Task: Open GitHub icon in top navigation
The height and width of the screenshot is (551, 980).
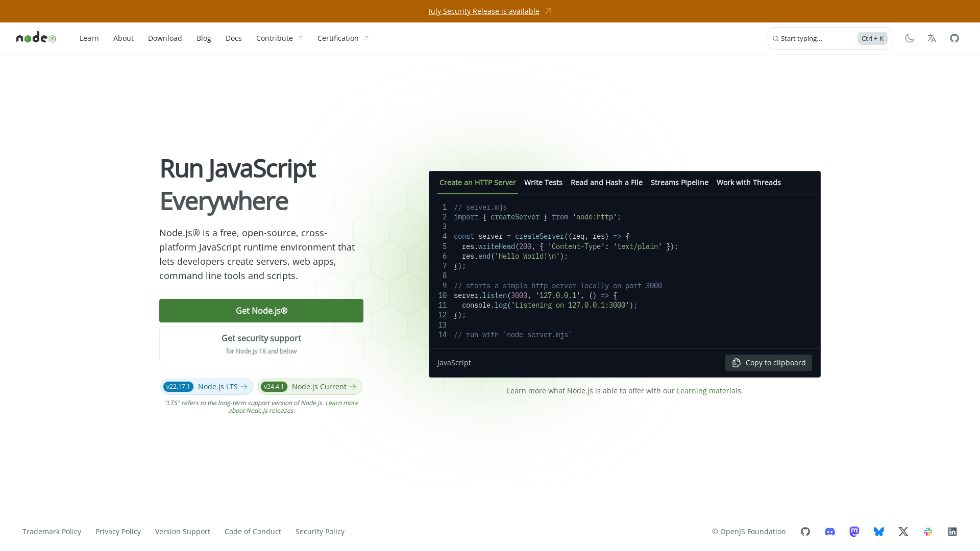Action: pyautogui.click(x=954, y=38)
